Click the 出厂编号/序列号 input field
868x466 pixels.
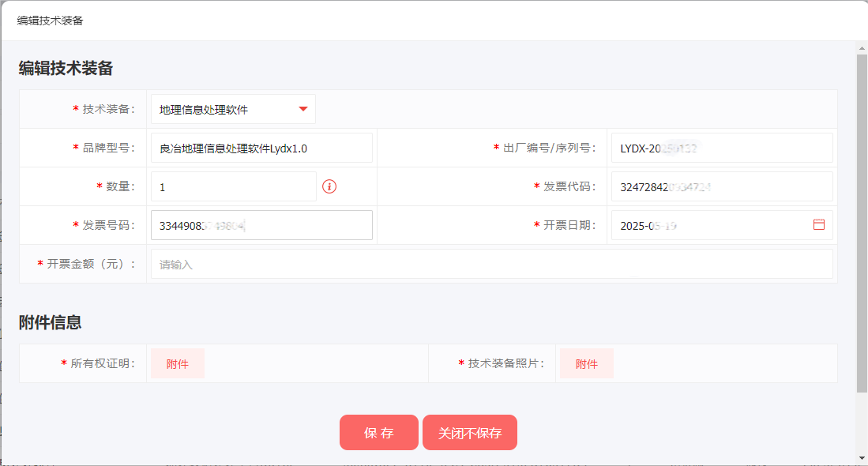tap(721, 148)
